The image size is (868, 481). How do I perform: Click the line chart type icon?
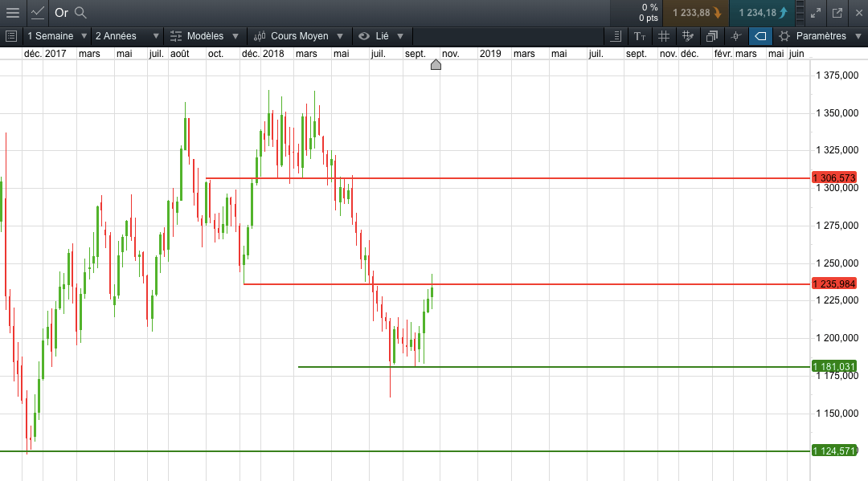(x=37, y=13)
